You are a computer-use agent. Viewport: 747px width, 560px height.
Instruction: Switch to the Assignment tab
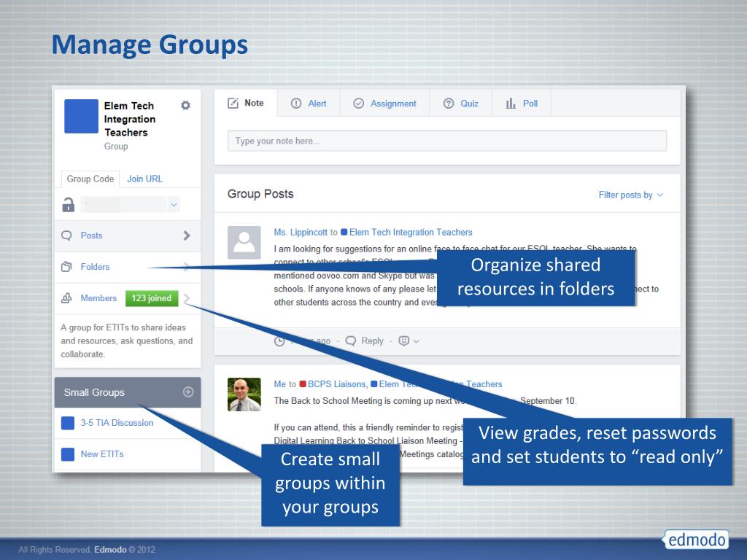coord(385,104)
